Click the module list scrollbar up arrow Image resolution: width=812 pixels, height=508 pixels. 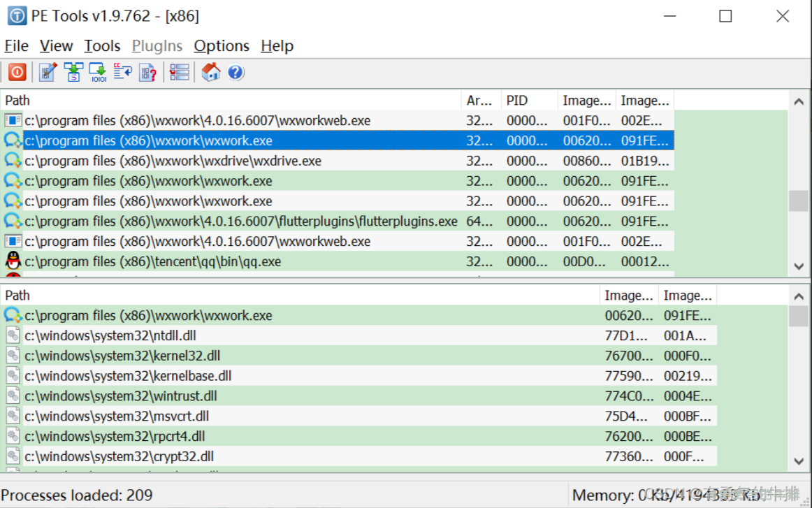click(x=799, y=297)
